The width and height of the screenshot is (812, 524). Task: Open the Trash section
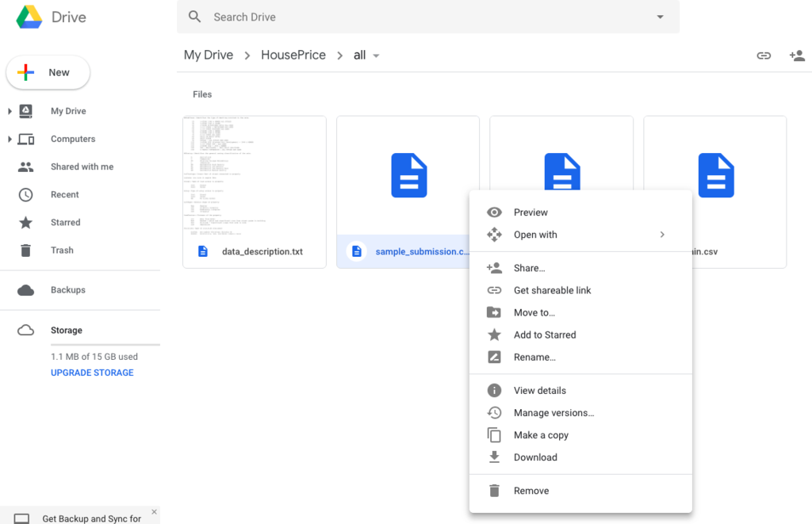pos(62,250)
